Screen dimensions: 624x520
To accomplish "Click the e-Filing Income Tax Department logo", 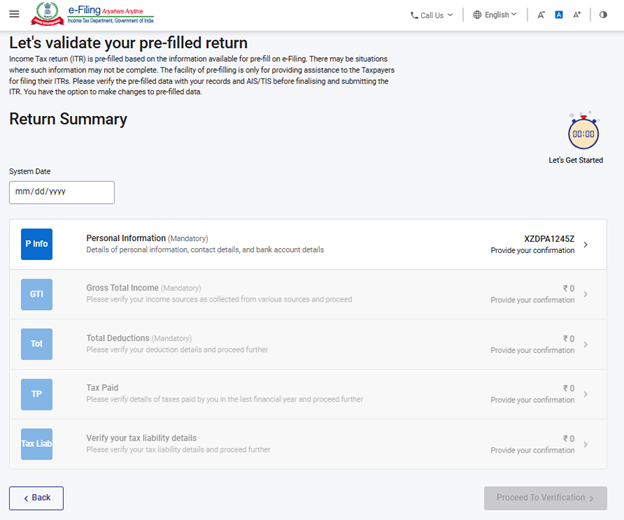I will click(x=92, y=14).
